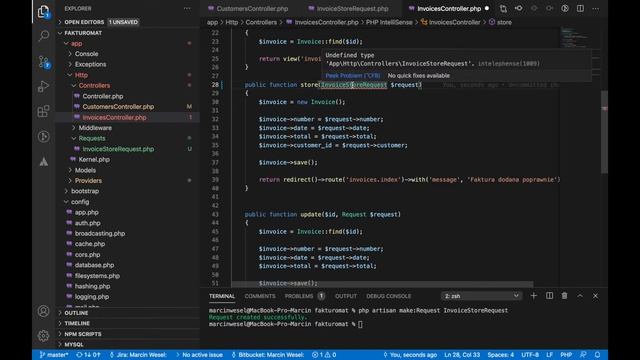Collapse the Controllers folder

(x=128, y=85)
